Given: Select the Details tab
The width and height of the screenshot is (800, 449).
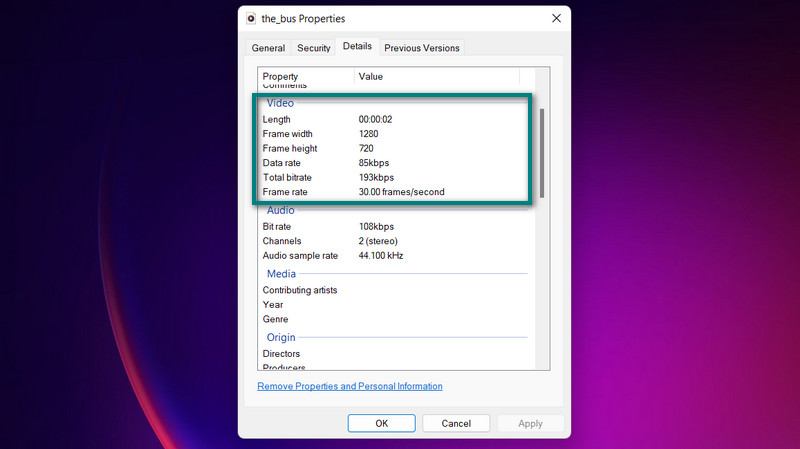Looking at the screenshot, I should [357, 47].
